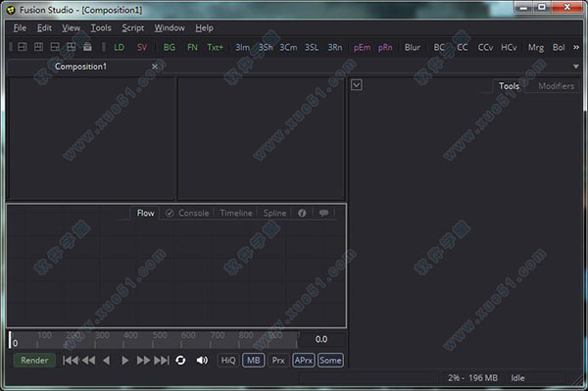Viewport: 588px width, 391px height.
Task: Click the Some render mode button
Action: click(x=330, y=361)
